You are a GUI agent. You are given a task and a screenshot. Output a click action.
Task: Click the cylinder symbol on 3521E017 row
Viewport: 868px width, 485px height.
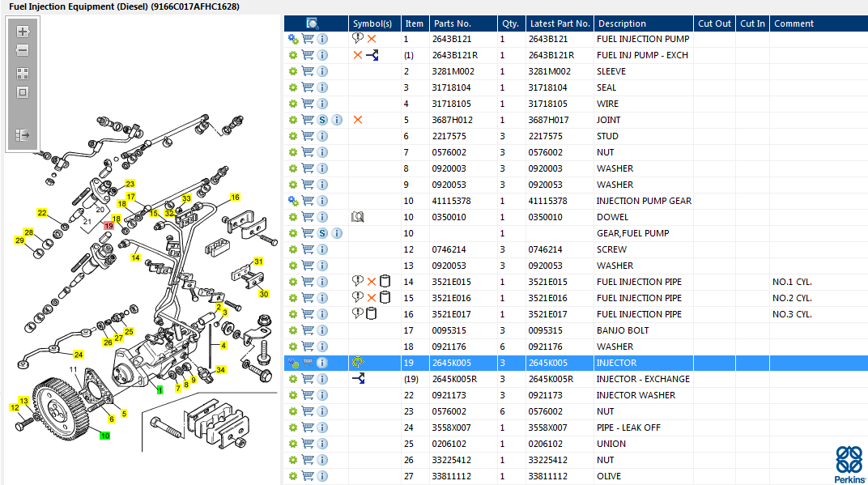click(371, 314)
